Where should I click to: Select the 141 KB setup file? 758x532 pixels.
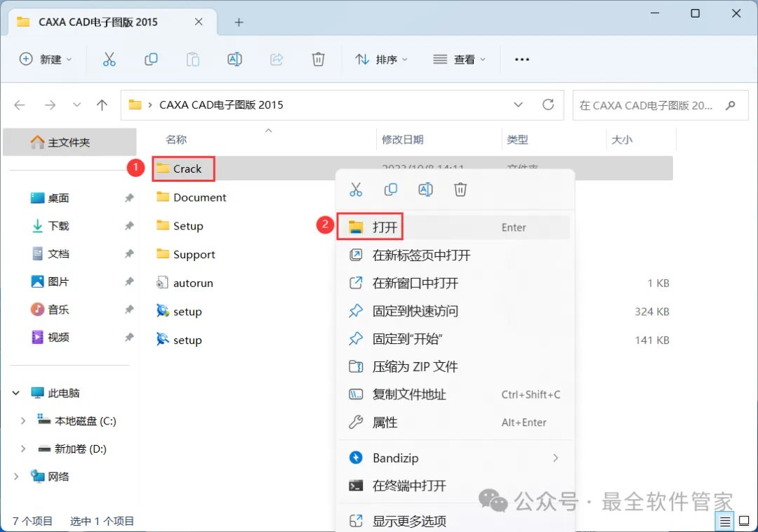pyautogui.click(x=179, y=340)
